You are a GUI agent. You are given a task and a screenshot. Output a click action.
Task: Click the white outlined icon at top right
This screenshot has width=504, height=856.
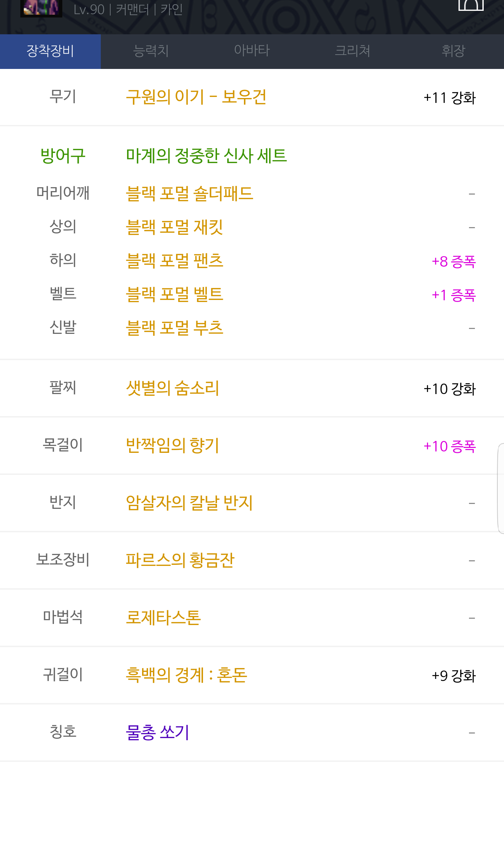pos(471,5)
